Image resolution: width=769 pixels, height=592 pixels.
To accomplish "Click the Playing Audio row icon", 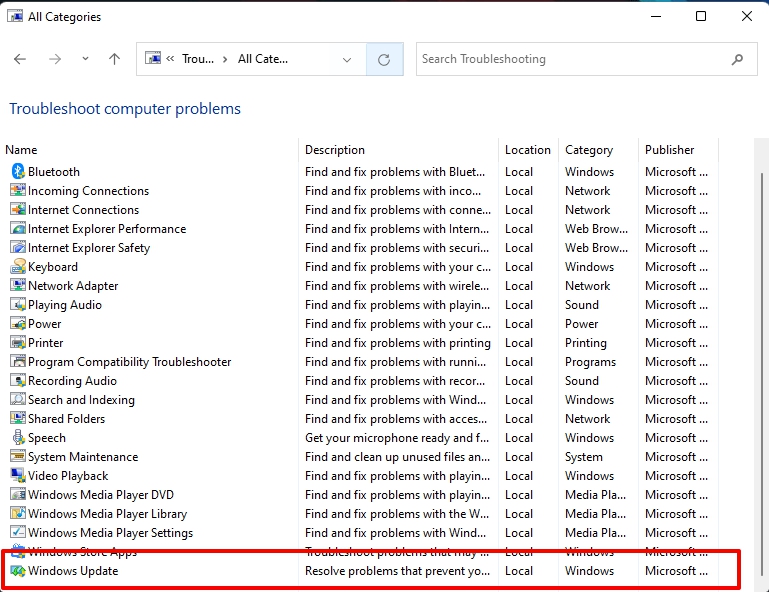I will (x=18, y=305).
